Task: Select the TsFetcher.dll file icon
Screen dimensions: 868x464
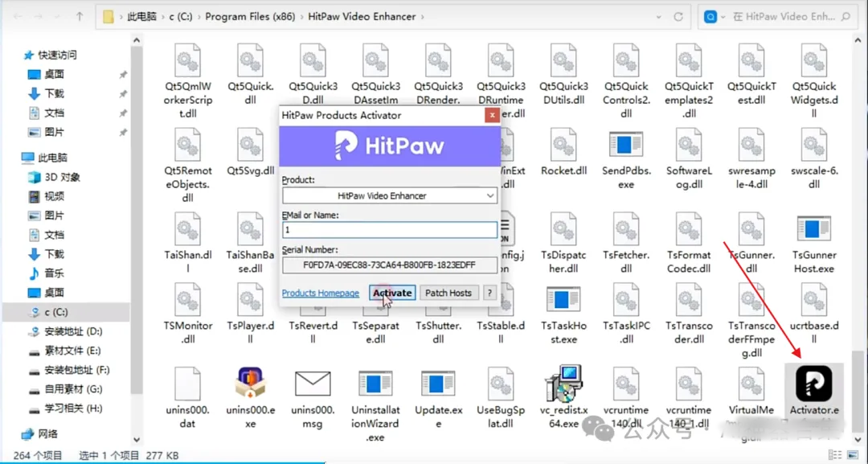Action: pyautogui.click(x=625, y=228)
